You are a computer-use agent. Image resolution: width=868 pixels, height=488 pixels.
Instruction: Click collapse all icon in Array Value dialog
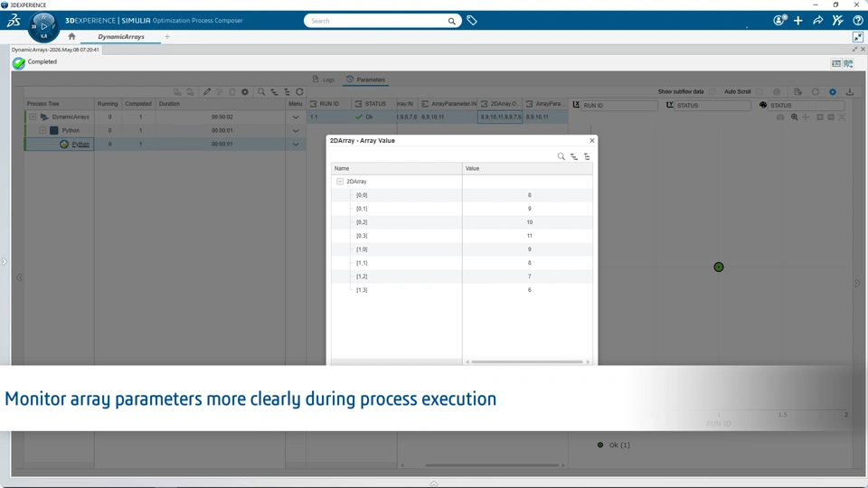pos(587,156)
